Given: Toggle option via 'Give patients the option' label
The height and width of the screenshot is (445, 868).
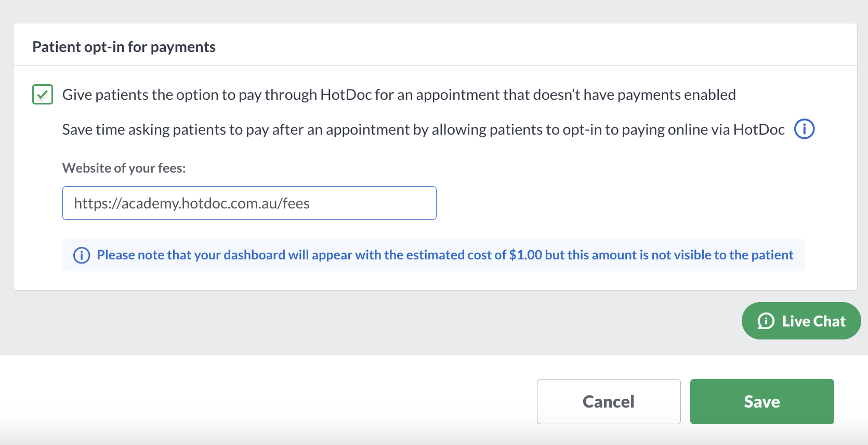Looking at the screenshot, I should point(399,95).
